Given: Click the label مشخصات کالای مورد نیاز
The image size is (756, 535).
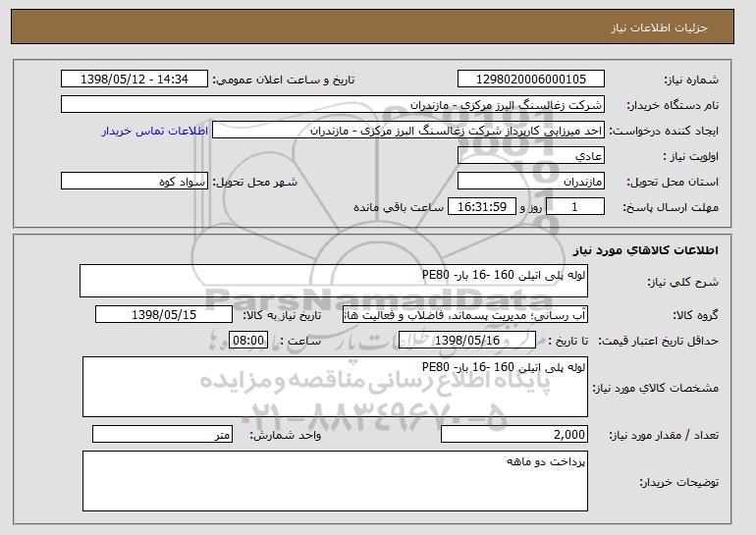Looking at the screenshot, I should [x=655, y=388].
